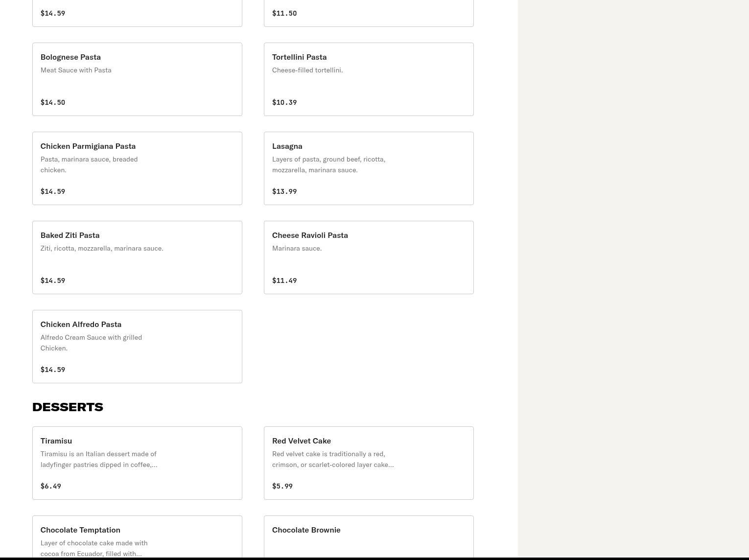Click the "DESSERTS" section heading
Image resolution: width=749 pixels, height=560 pixels.
click(x=68, y=407)
